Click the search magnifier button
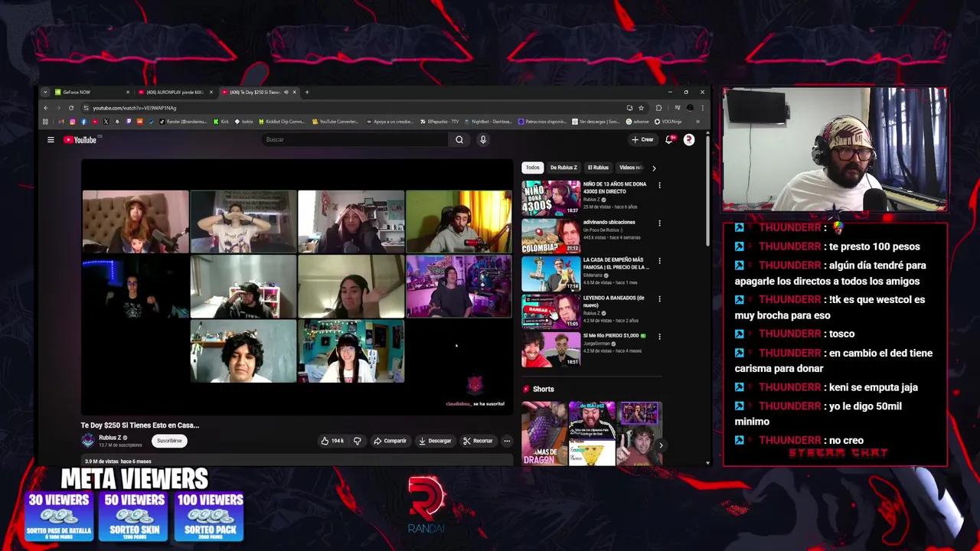Screen dimensions: 980x551 click(x=459, y=139)
